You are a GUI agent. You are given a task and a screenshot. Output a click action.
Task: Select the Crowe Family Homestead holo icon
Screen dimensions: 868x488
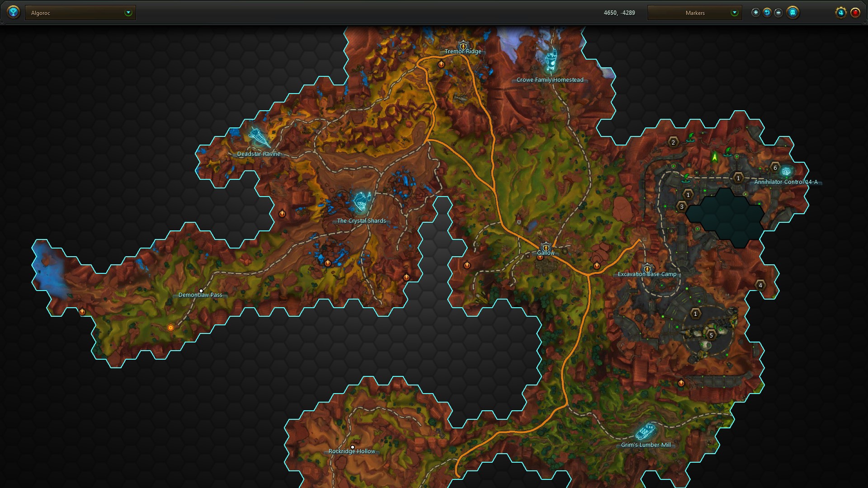[551, 61]
